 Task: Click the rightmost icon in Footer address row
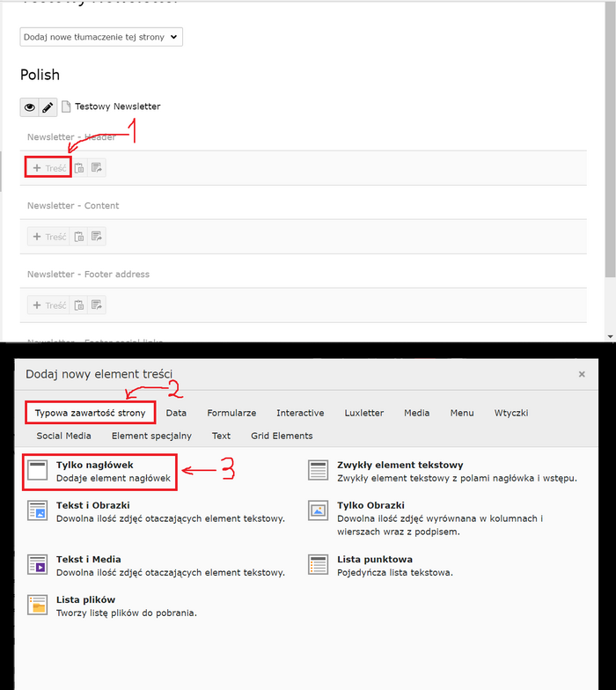[96, 305]
